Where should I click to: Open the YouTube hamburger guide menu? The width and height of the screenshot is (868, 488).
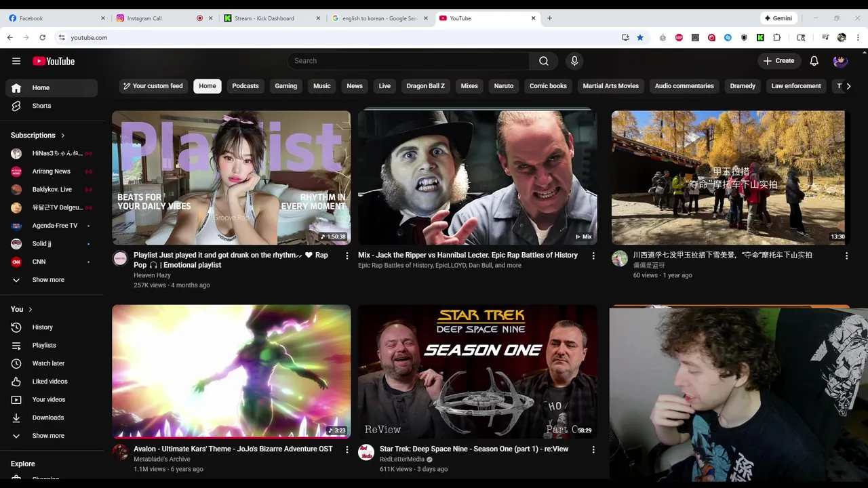click(x=16, y=61)
